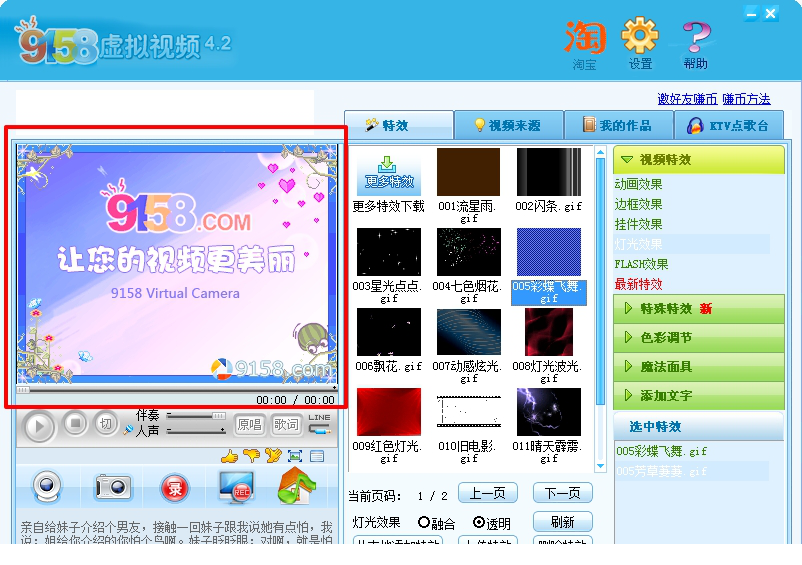The width and height of the screenshot is (802, 565).
Task: Select the 003星光点点.gif effect thumbnail
Action: click(x=389, y=252)
